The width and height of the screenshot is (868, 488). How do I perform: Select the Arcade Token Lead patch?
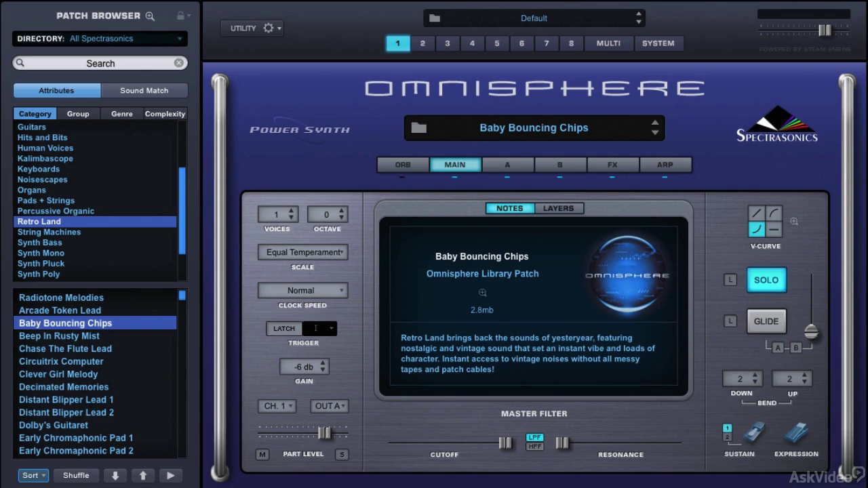[60, 310]
